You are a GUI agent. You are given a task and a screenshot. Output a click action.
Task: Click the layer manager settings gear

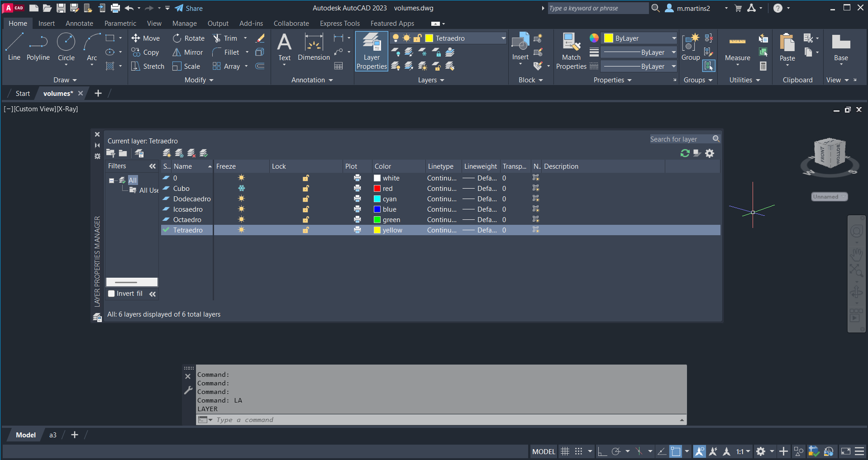tap(710, 153)
